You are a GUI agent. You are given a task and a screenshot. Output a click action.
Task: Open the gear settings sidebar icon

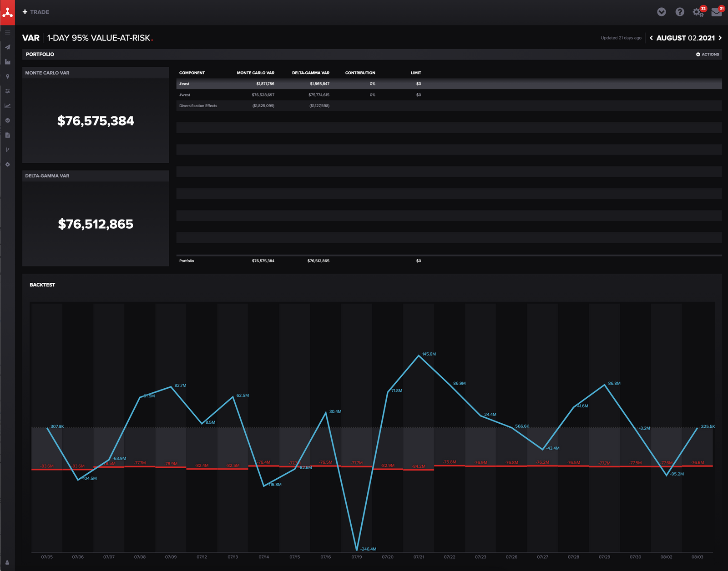pos(7,165)
